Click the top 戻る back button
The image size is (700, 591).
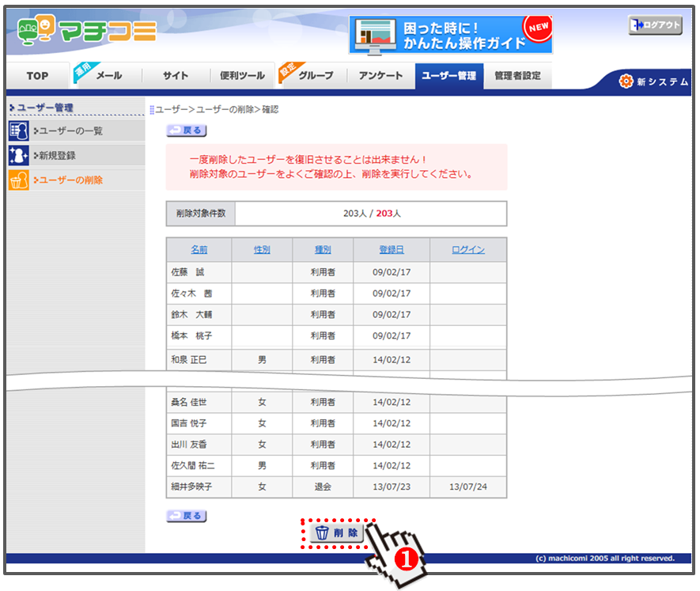(186, 131)
